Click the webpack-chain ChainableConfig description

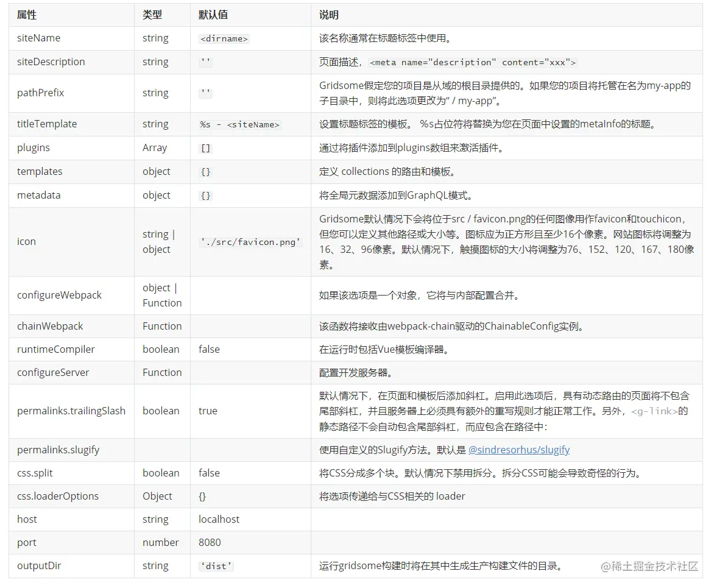click(x=452, y=326)
